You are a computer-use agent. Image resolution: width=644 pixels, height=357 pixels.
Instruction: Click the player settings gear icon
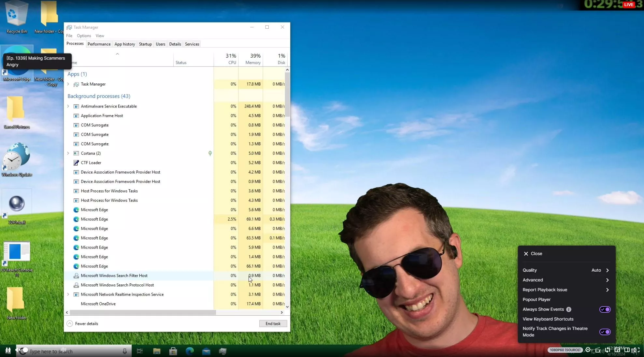coord(588,350)
